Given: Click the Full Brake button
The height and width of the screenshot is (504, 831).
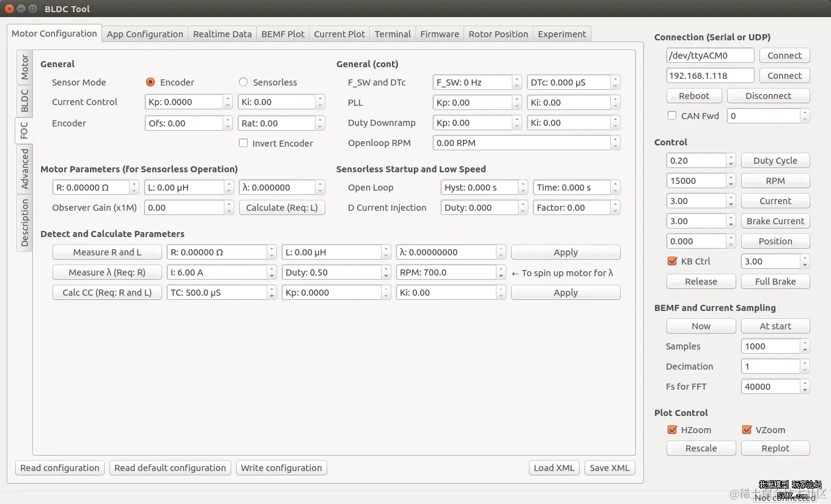Looking at the screenshot, I should tap(775, 282).
